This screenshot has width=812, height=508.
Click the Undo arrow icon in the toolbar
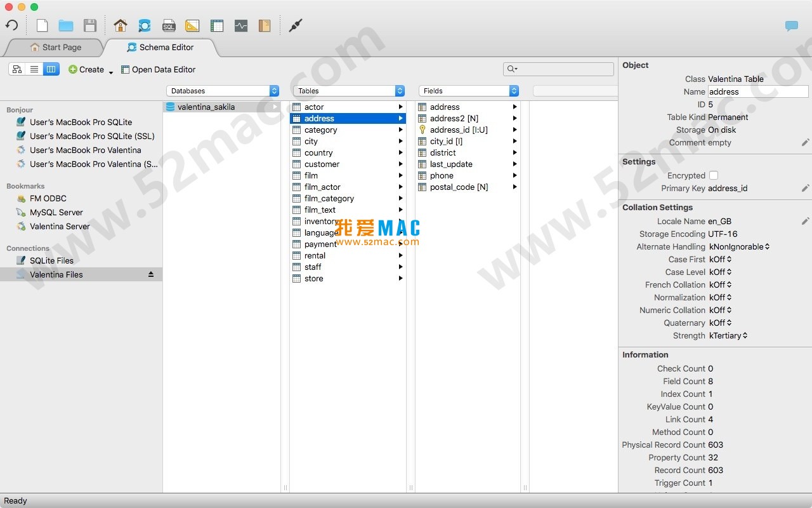point(13,25)
